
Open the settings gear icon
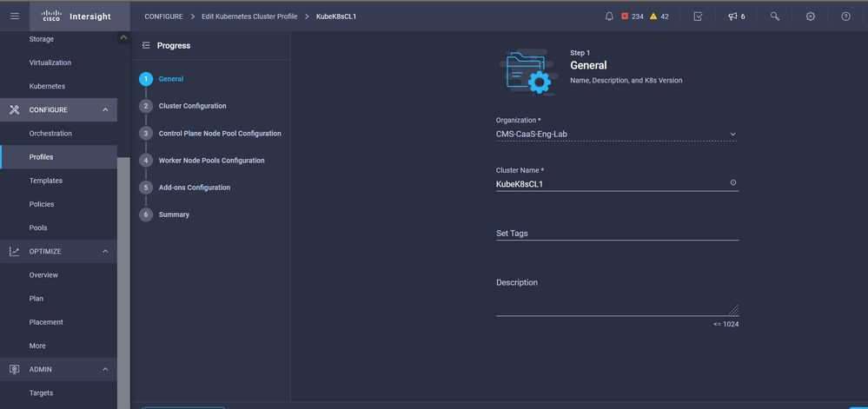(811, 16)
